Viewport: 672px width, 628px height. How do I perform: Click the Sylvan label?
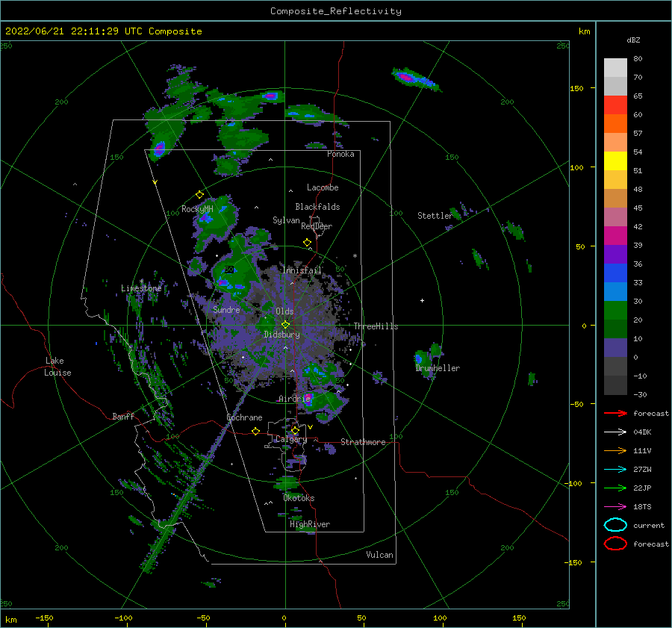286,220
